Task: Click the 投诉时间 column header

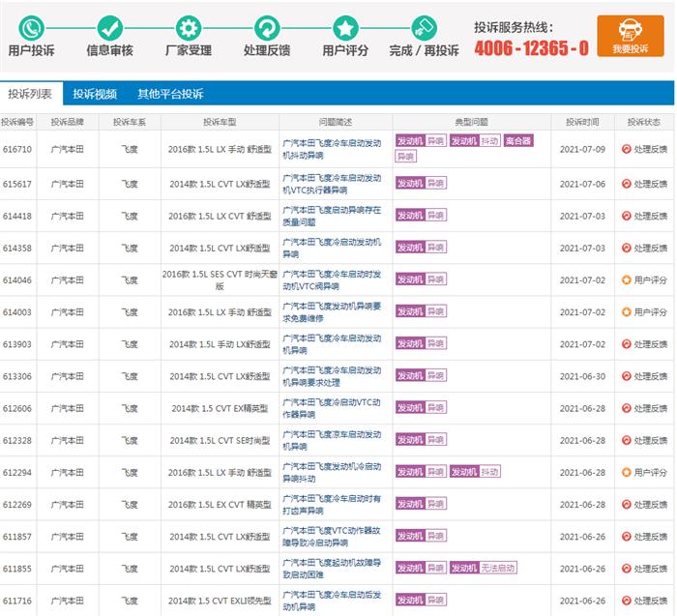Action: point(582,122)
